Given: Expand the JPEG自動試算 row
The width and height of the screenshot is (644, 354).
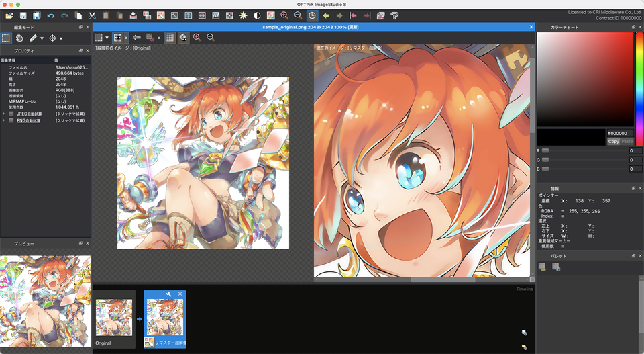Looking at the screenshot, I should pos(4,114).
